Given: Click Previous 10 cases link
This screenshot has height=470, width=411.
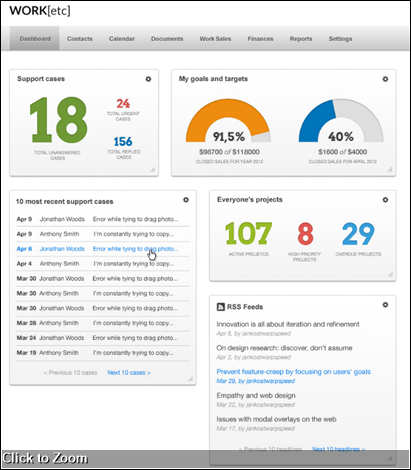Looking at the screenshot, I should tap(70, 373).
